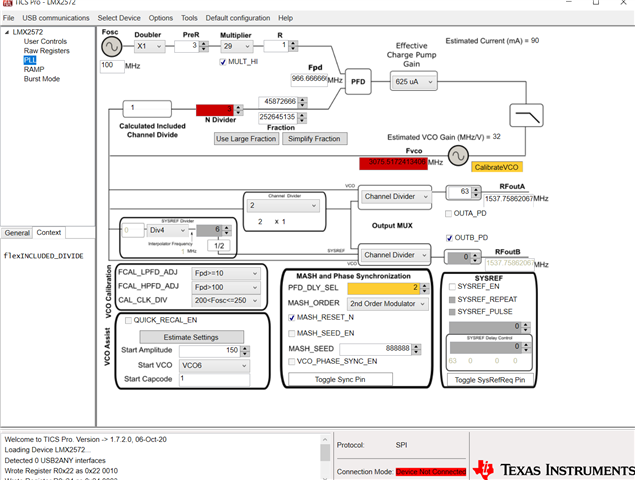
Task: Click the Fosc 100 MHz input field
Action: coord(112,66)
